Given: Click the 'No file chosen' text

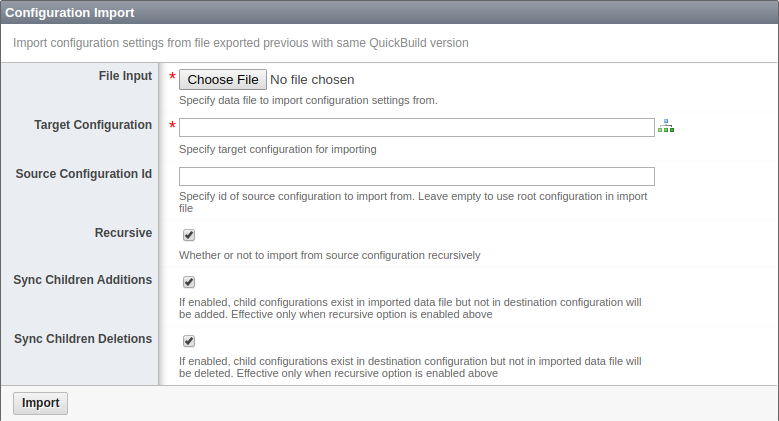Looking at the screenshot, I should point(312,80).
